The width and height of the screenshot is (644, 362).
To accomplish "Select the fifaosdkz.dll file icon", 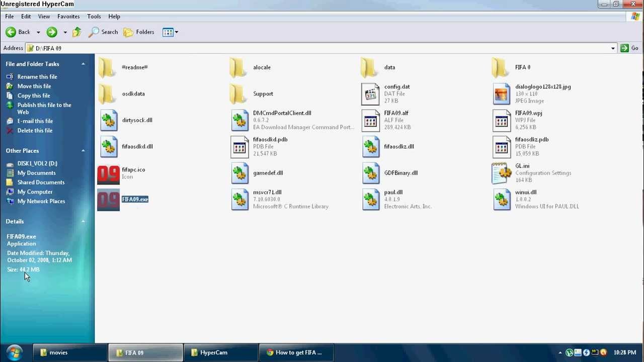I will coord(371,147).
